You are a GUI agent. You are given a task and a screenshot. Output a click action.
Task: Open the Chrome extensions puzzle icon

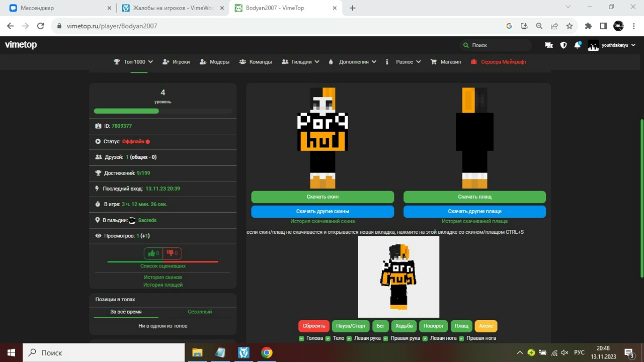click(x=588, y=26)
